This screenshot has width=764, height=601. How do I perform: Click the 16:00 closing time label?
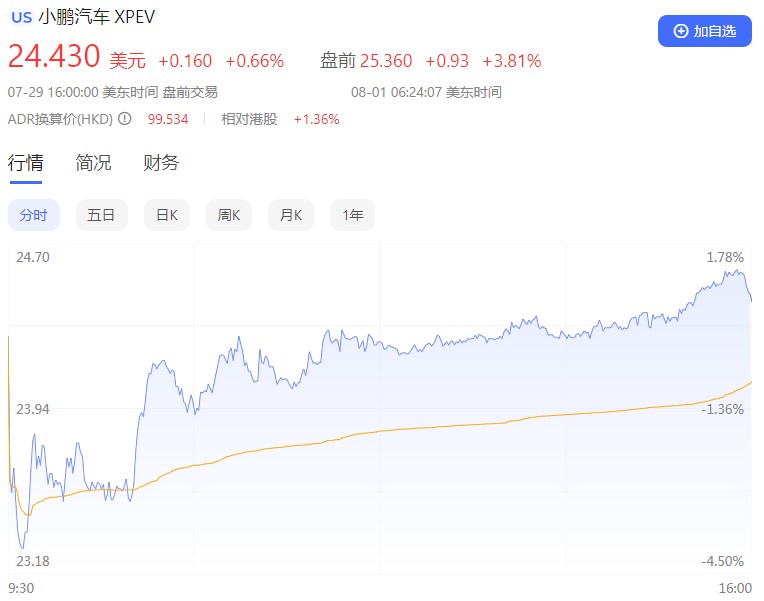735,588
